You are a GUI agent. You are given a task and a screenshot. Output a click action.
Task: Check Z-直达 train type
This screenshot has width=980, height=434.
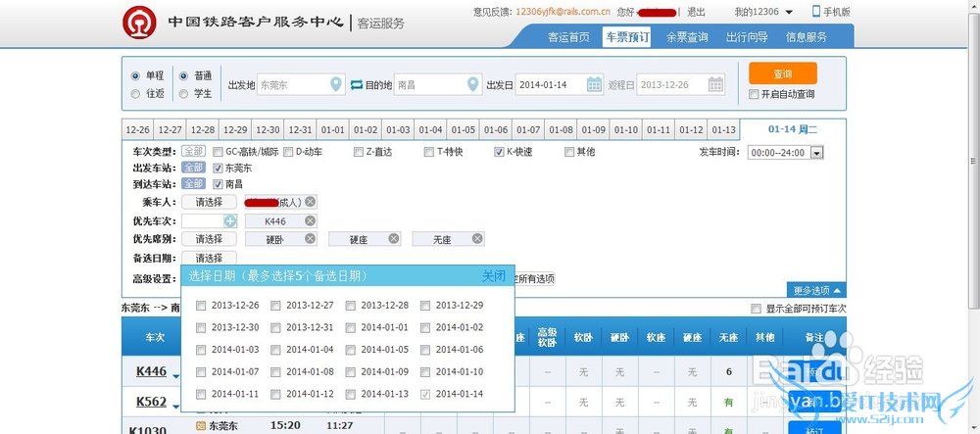point(358,152)
